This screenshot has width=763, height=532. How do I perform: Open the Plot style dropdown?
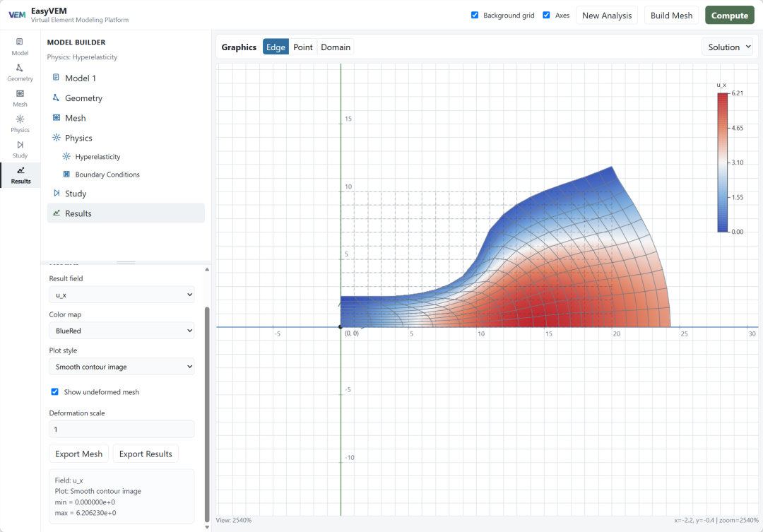pos(122,367)
